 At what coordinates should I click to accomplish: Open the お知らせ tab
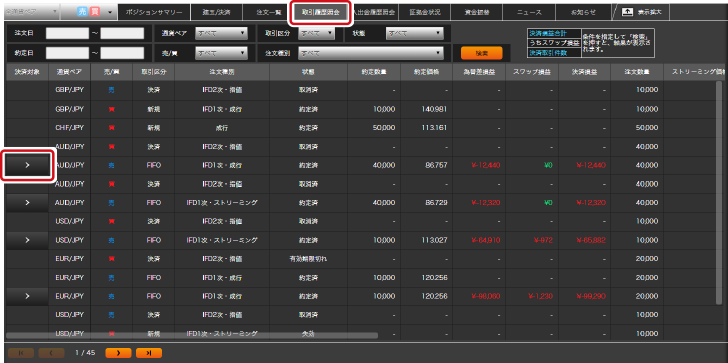pos(583,12)
